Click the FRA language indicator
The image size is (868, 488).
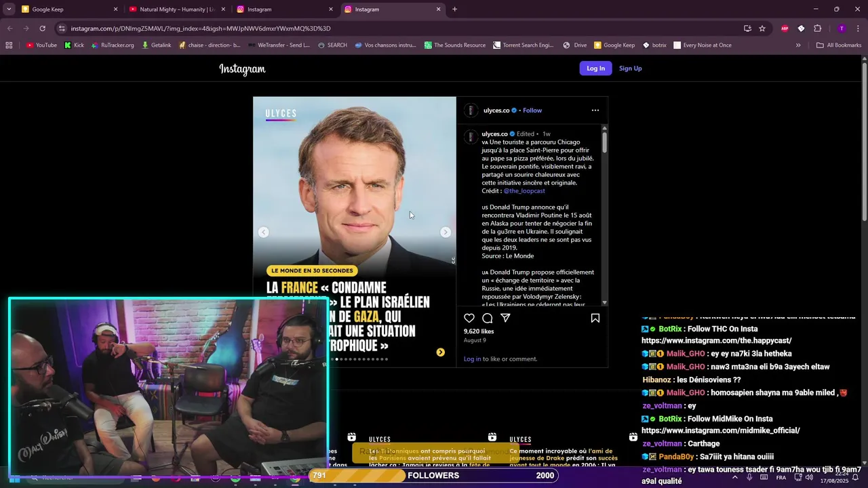point(781,478)
